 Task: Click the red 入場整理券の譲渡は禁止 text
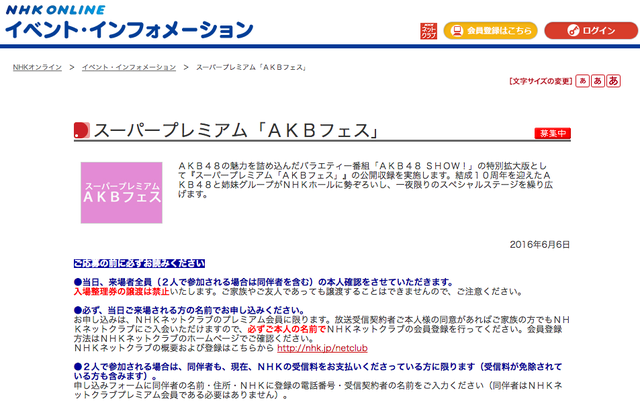coord(122,292)
